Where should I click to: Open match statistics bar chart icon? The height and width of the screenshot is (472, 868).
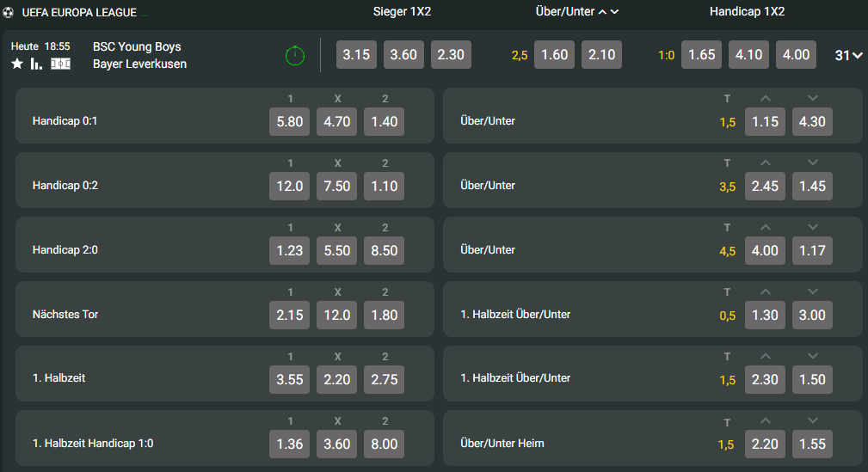pyautogui.click(x=36, y=64)
